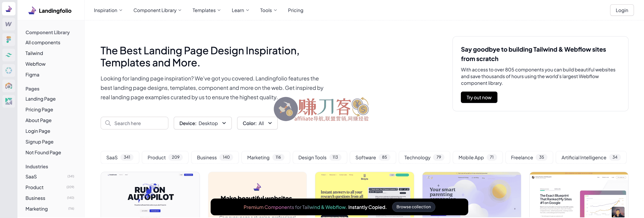The height and width of the screenshot is (218, 644).
Task: Open Webflow in sidebar component library
Action: coord(36,64)
